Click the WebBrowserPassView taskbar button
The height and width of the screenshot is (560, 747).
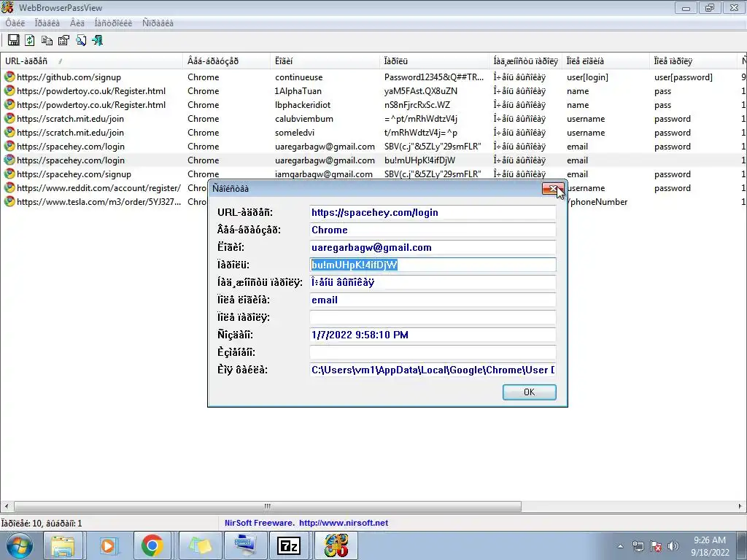tap(336, 545)
